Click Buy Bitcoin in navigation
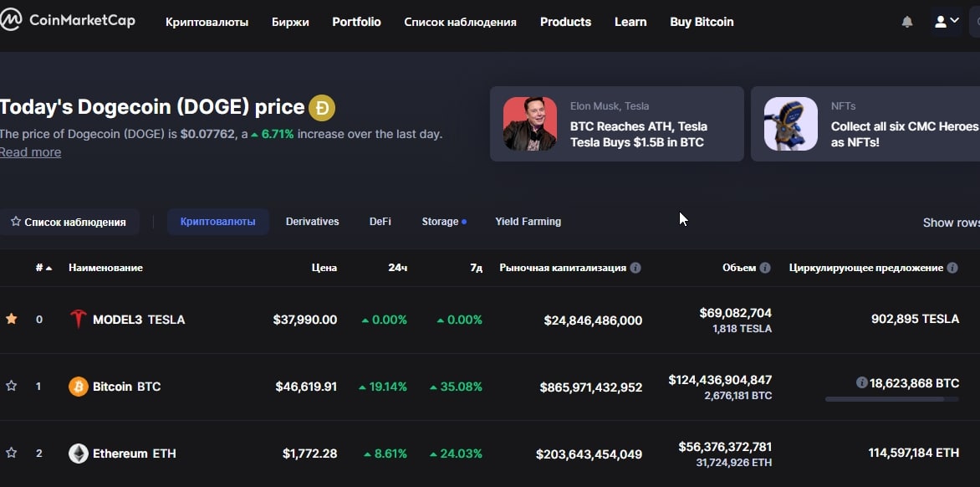This screenshot has width=980, height=487. click(x=702, y=22)
